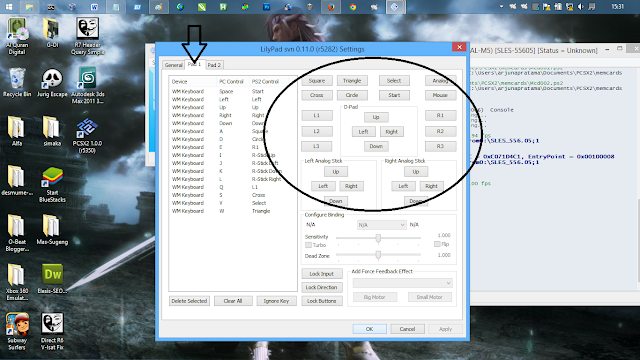The height and width of the screenshot is (360, 640).
Task: Switch to the Pad 2 tab
Action: coord(214,65)
